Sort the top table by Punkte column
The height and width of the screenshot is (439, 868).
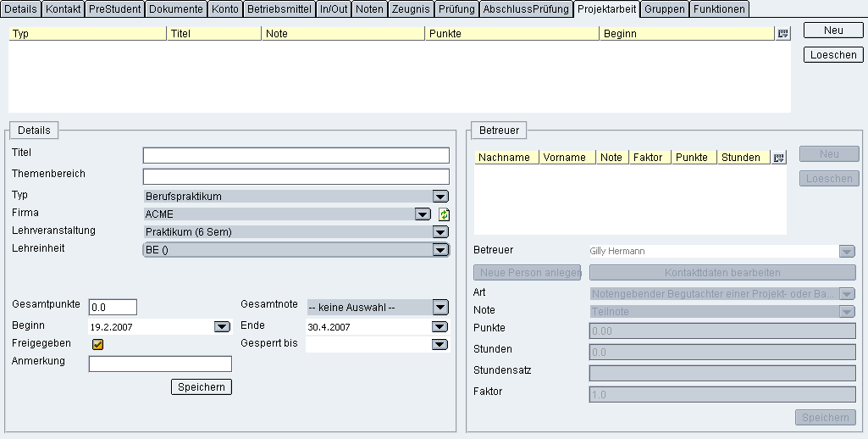pyautogui.click(x=511, y=34)
